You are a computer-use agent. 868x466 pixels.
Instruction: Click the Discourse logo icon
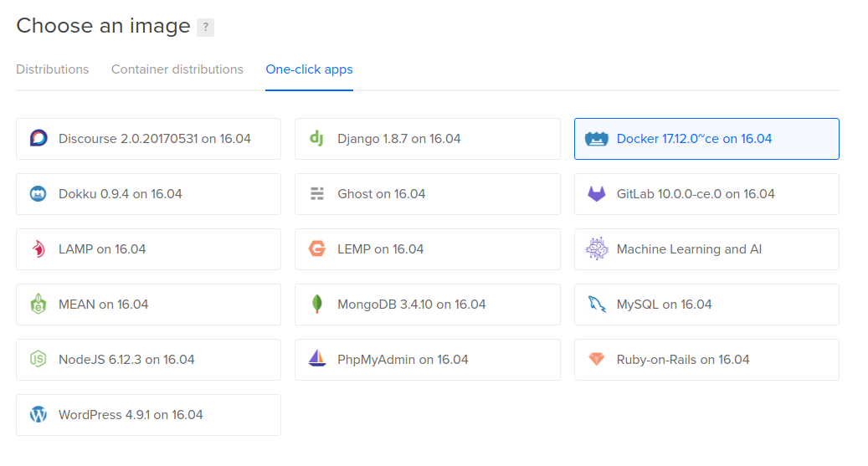tap(39, 138)
